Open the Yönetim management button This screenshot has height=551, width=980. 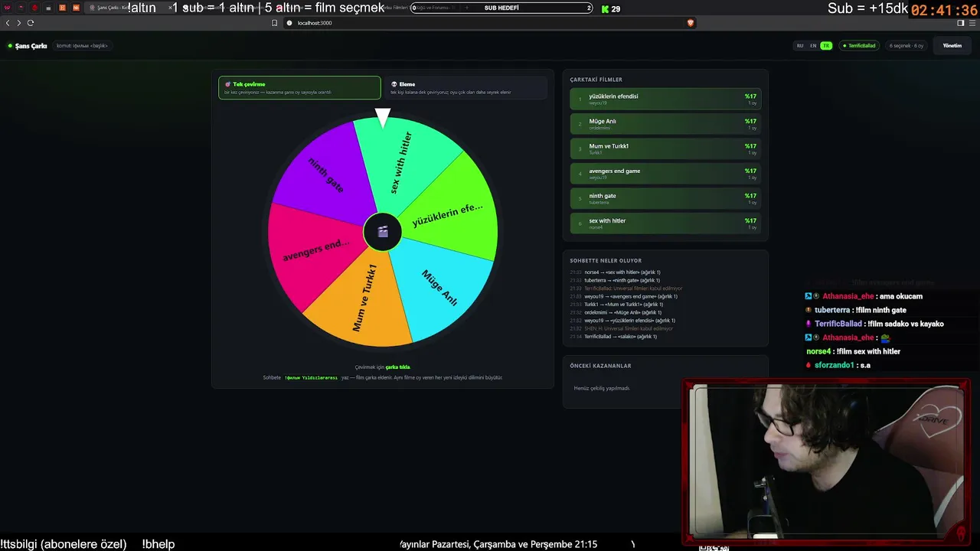click(x=952, y=46)
